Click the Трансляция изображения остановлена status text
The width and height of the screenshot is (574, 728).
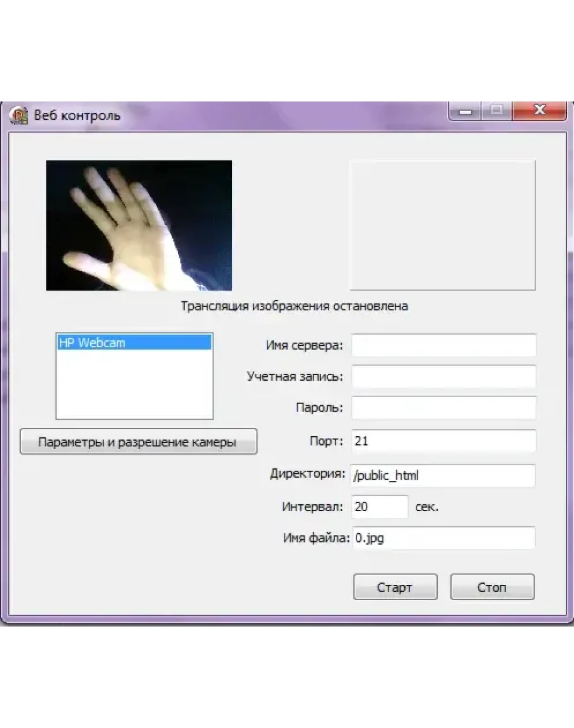294,306
